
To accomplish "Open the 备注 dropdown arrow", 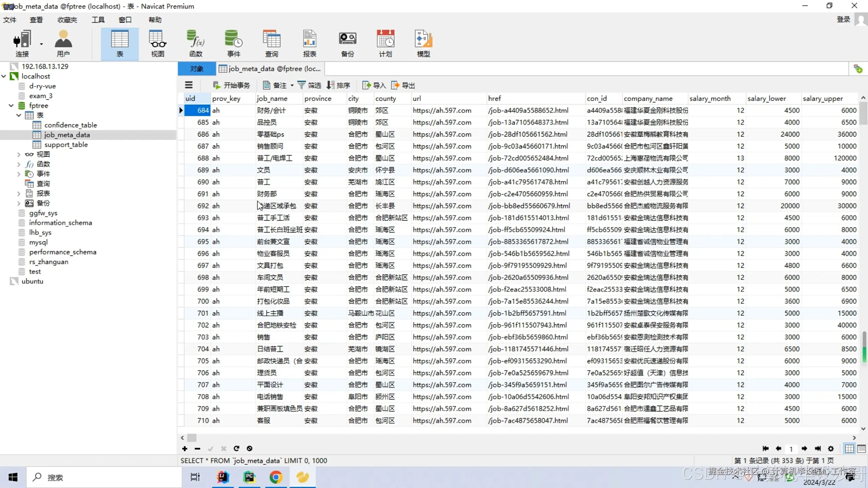I will (292, 85).
